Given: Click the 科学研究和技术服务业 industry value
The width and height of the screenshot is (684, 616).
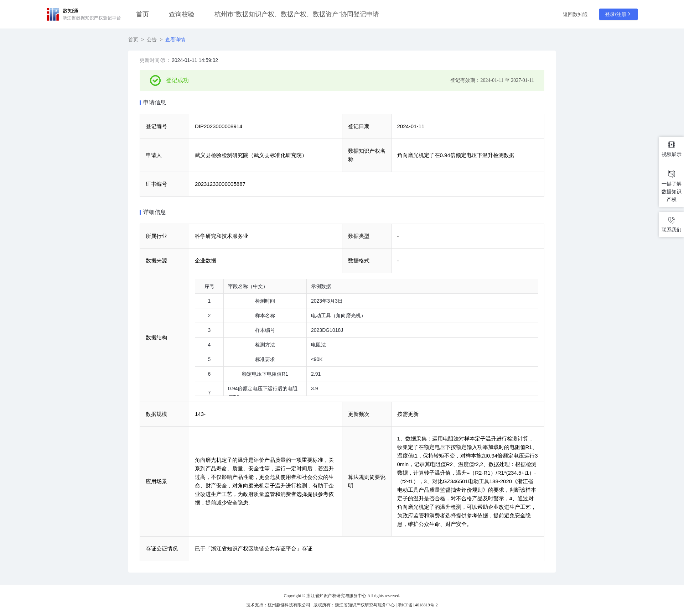Looking at the screenshot, I should pos(221,236).
